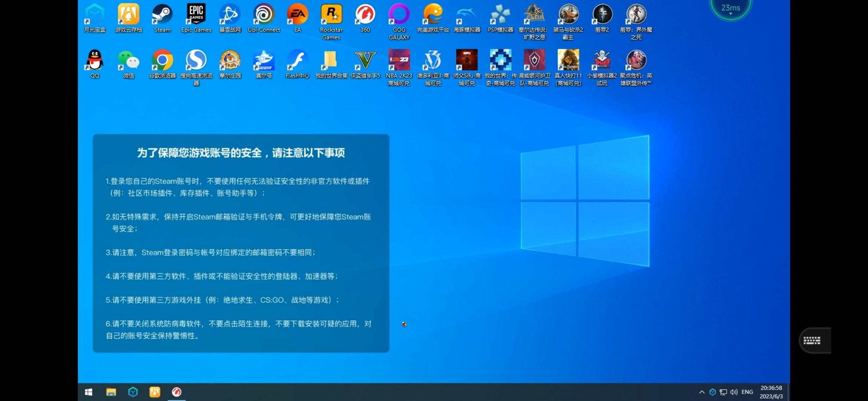This screenshot has height=401, width=868.
Task: Open the EA desktop shortcut
Action: point(297,18)
